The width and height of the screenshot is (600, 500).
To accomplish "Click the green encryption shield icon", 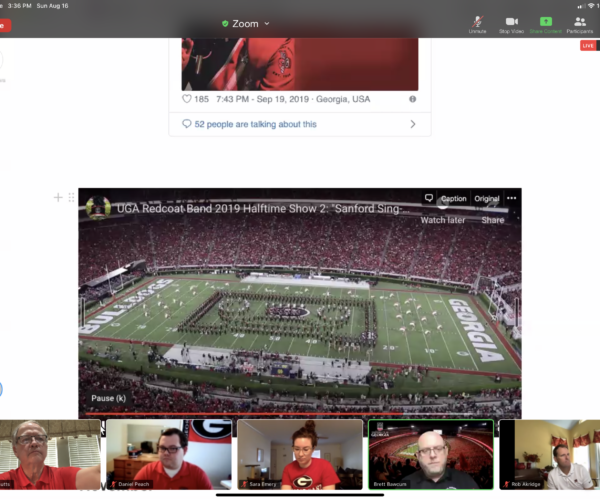I will coord(225,24).
